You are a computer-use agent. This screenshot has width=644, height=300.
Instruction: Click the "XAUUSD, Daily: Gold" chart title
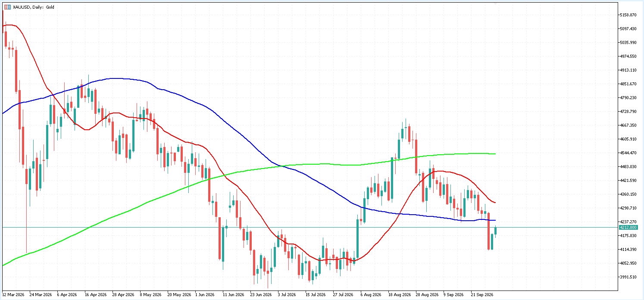[34, 7]
